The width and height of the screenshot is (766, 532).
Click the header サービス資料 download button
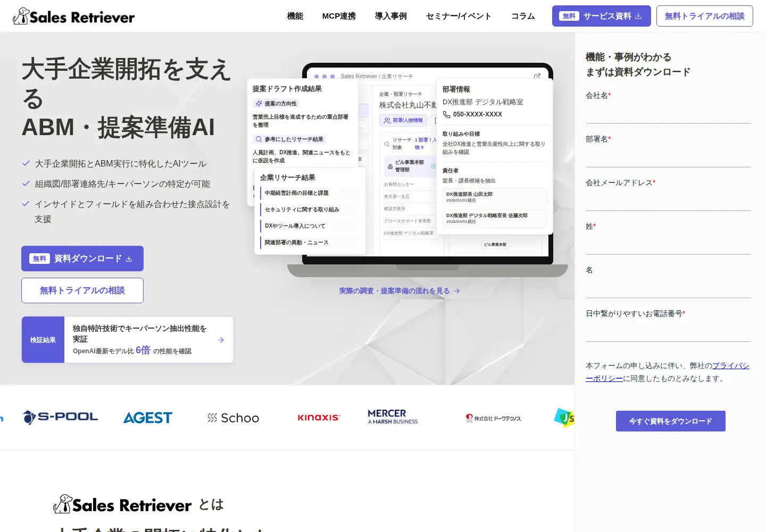pos(602,16)
